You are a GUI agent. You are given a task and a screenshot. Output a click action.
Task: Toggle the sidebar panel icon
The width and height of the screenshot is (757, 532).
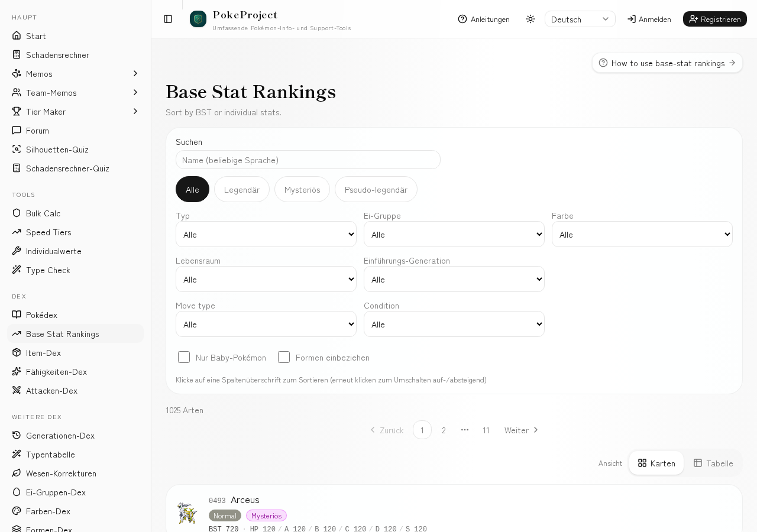[x=168, y=19]
